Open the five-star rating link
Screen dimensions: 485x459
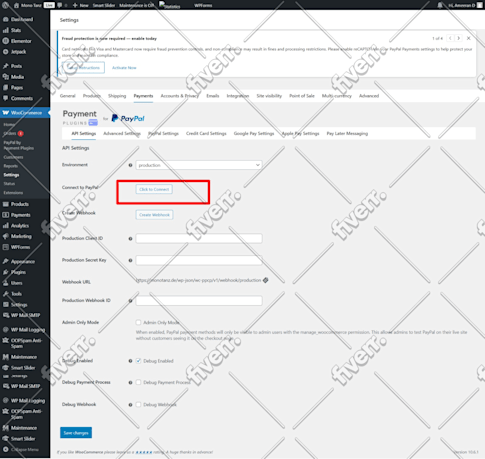(144, 452)
